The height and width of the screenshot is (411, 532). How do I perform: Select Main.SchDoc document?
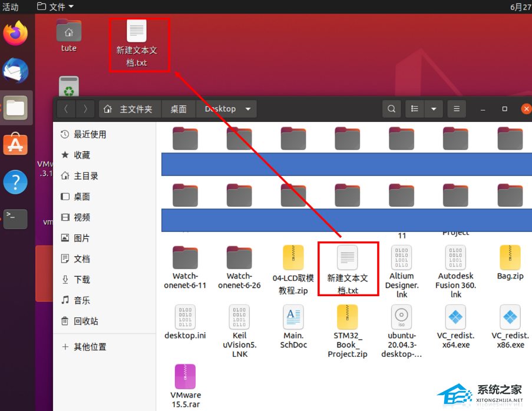click(293, 326)
